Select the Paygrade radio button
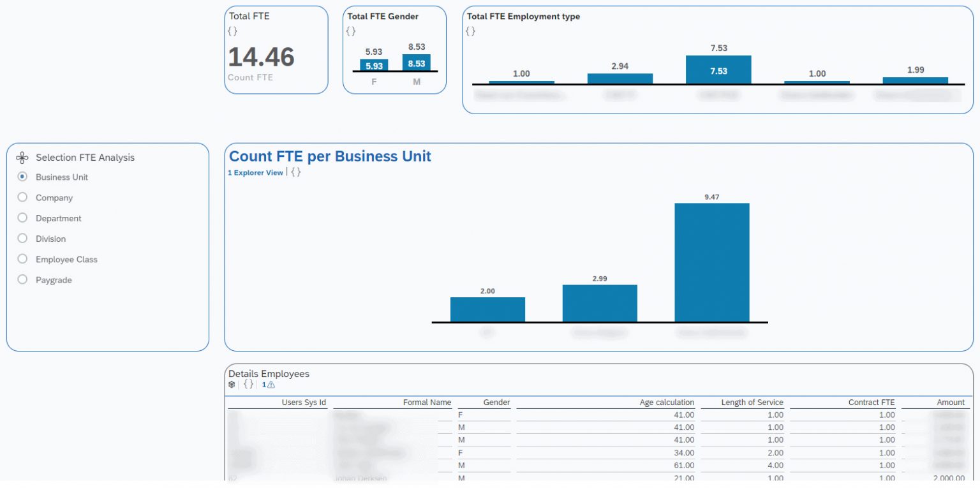Viewport: 980px width, 488px height. [x=22, y=279]
